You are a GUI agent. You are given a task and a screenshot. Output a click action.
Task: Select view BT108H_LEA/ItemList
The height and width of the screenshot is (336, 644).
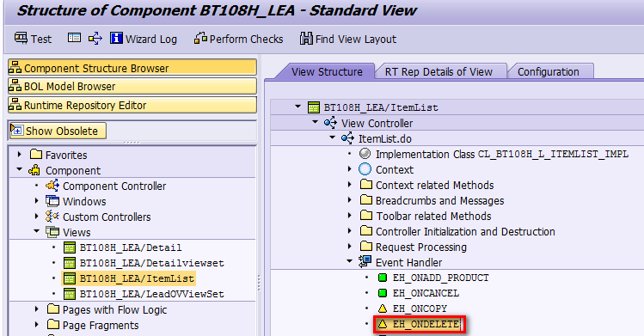click(137, 278)
